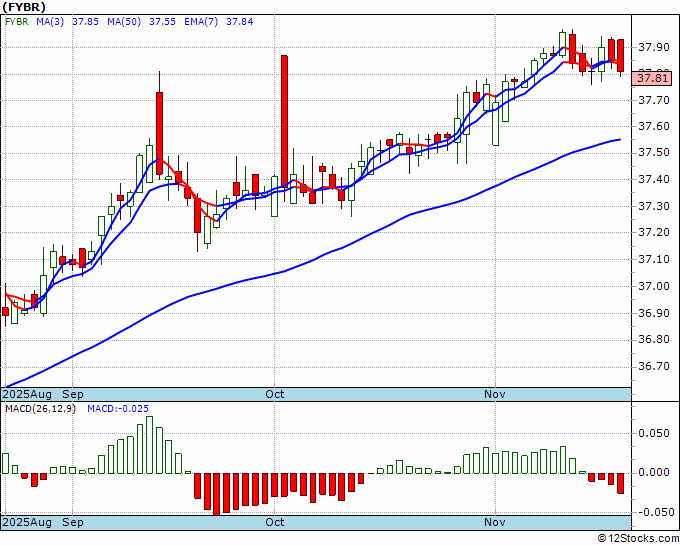Click the EMA(7) legend label

click(x=201, y=22)
